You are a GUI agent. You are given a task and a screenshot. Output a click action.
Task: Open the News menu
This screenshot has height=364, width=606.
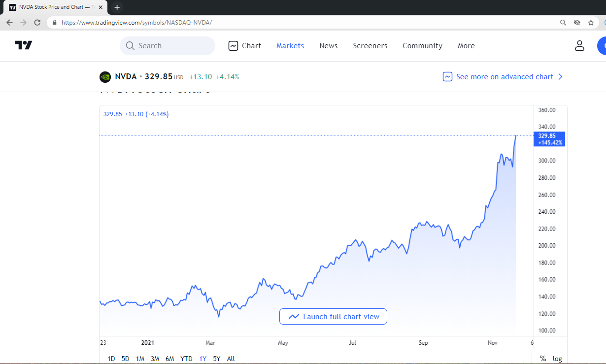329,46
